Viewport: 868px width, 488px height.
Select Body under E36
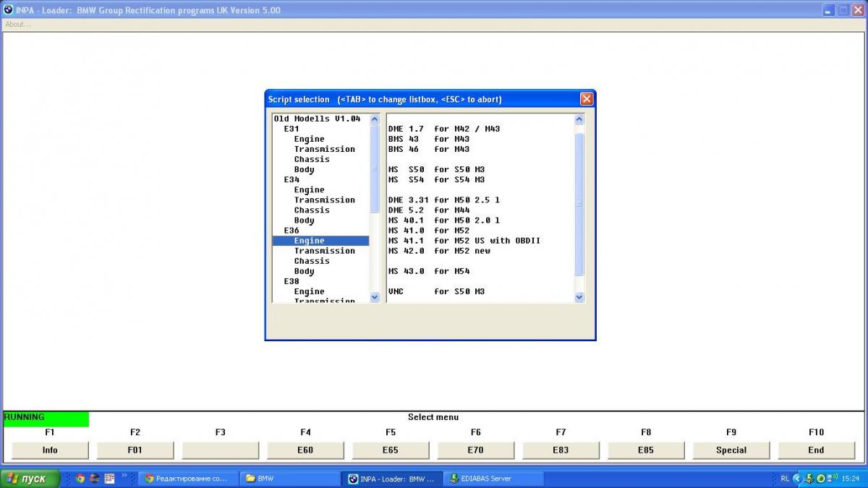[305, 271]
